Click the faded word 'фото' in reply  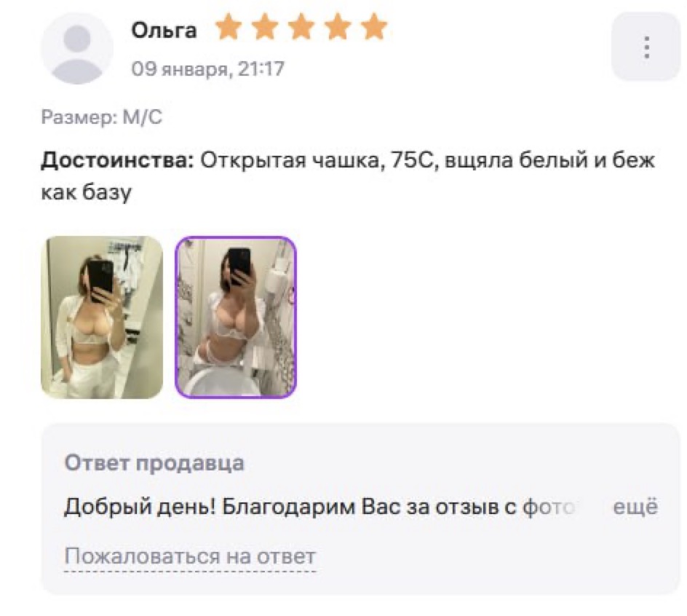(549, 508)
